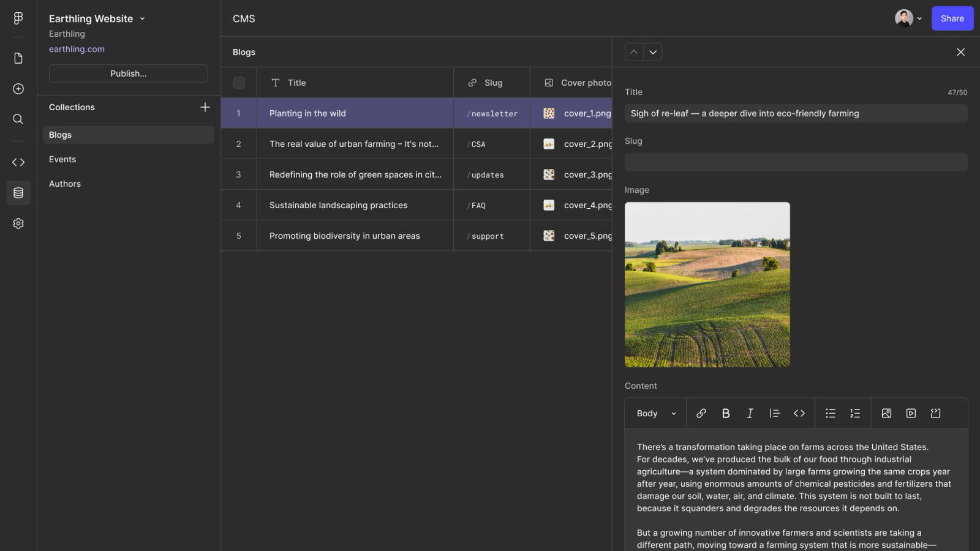
Task: Click the cover_4.png cell
Action: 571,205
